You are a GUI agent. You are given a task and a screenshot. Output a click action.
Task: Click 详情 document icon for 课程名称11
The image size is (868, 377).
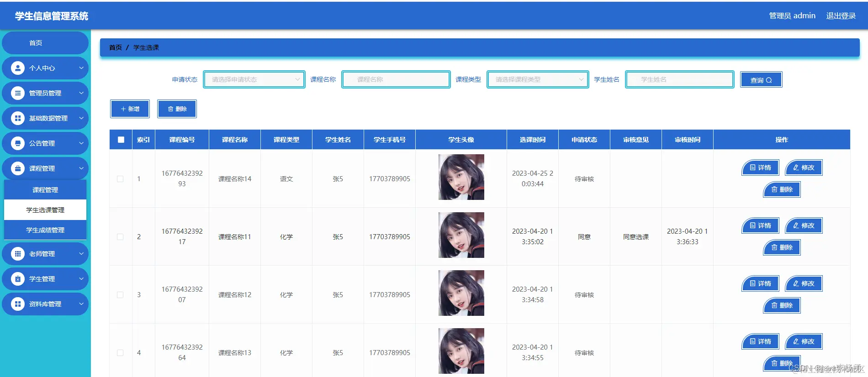pos(753,225)
